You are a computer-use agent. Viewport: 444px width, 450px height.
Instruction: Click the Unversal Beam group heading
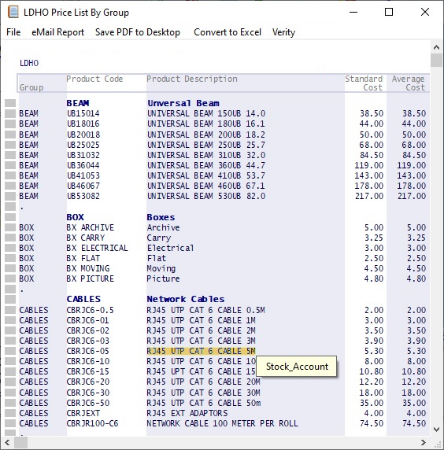[183, 103]
